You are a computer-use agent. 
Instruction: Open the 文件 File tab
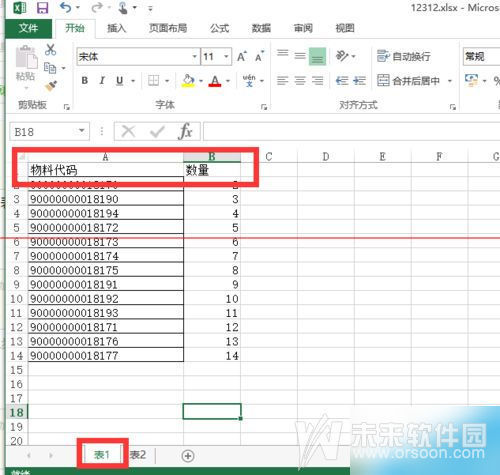28,28
